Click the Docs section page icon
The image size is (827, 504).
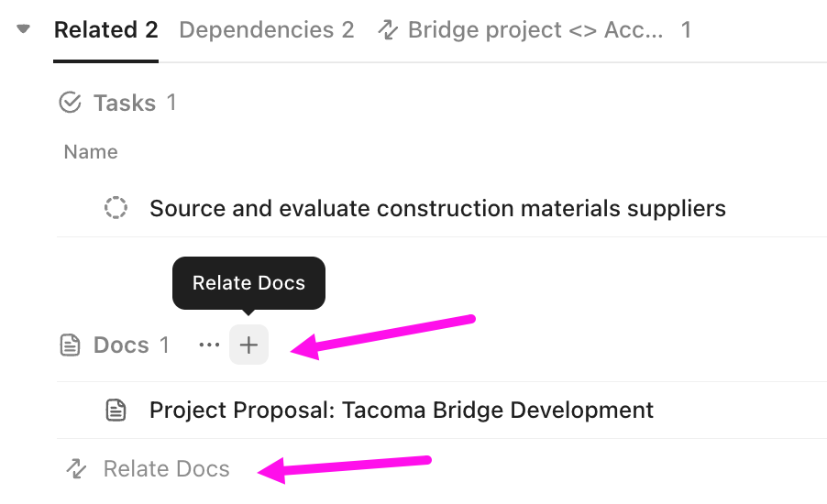click(70, 345)
